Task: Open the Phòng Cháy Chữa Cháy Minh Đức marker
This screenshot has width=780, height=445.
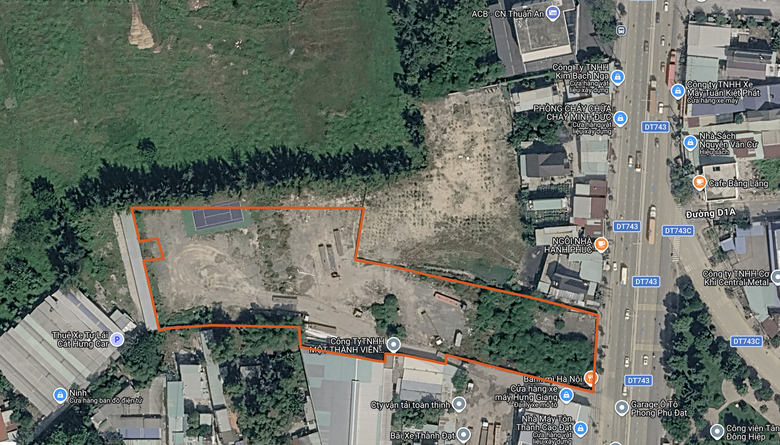Action: (620, 118)
